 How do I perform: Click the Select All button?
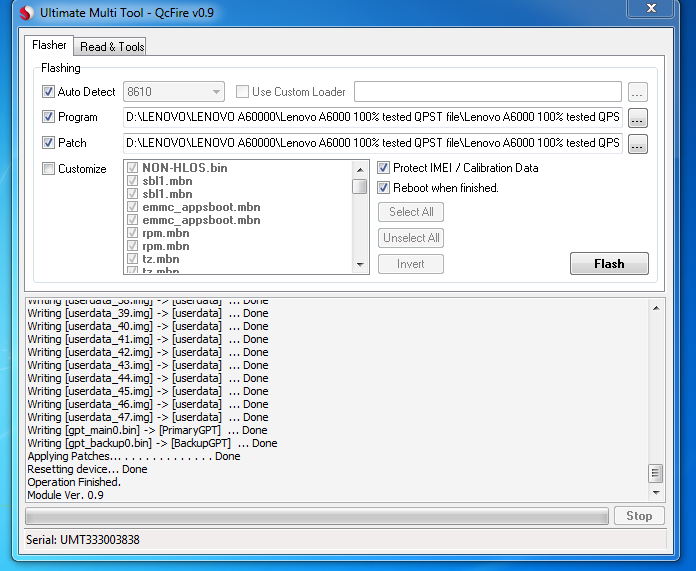coord(411,212)
